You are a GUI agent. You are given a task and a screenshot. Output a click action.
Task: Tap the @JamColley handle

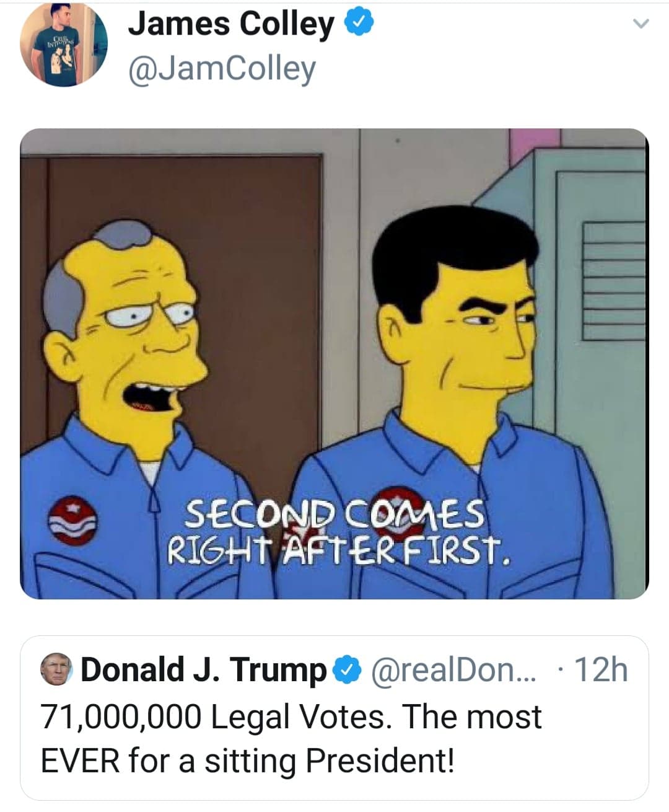click(221, 69)
